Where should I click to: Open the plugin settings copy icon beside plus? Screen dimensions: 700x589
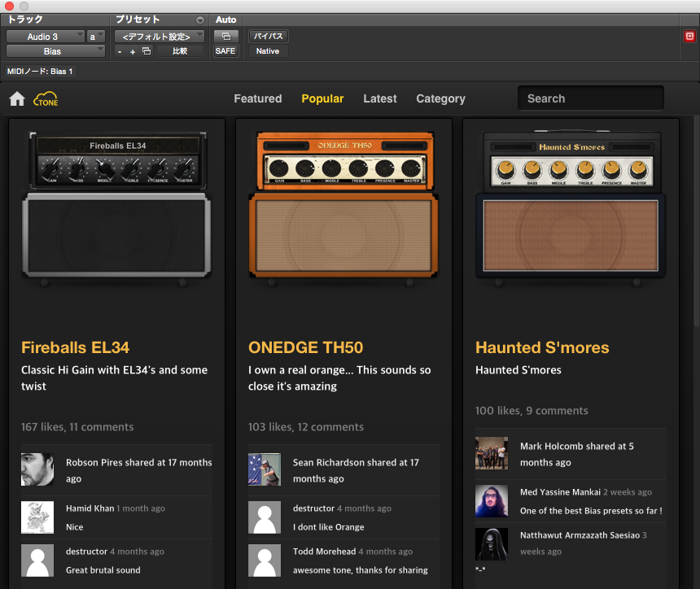click(x=147, y=51)
